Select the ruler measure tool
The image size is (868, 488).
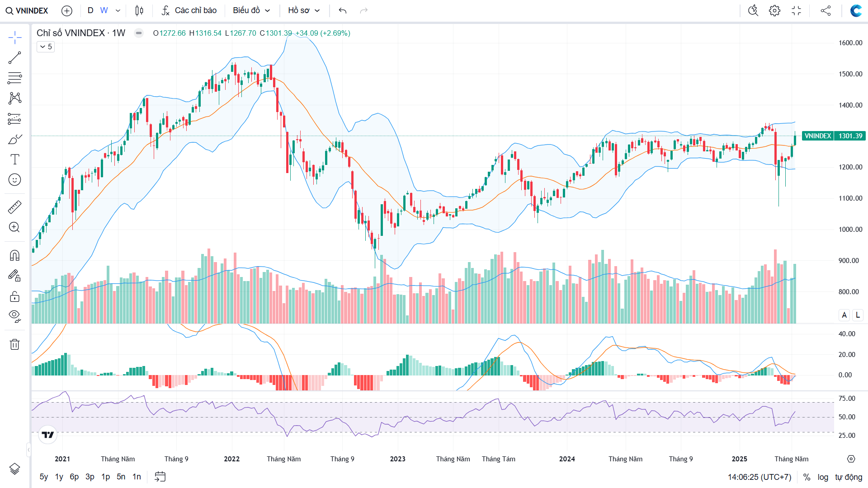tap(14, 207)
